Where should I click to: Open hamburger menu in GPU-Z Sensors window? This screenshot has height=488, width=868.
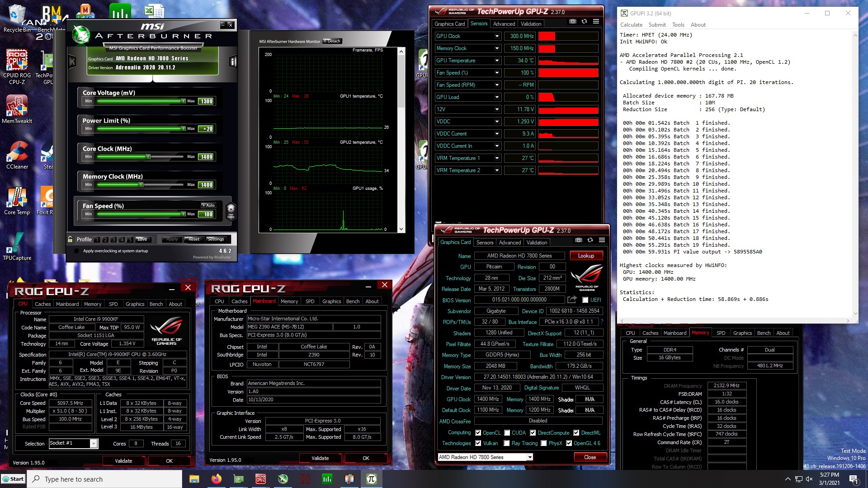click(x=596, y=22)
